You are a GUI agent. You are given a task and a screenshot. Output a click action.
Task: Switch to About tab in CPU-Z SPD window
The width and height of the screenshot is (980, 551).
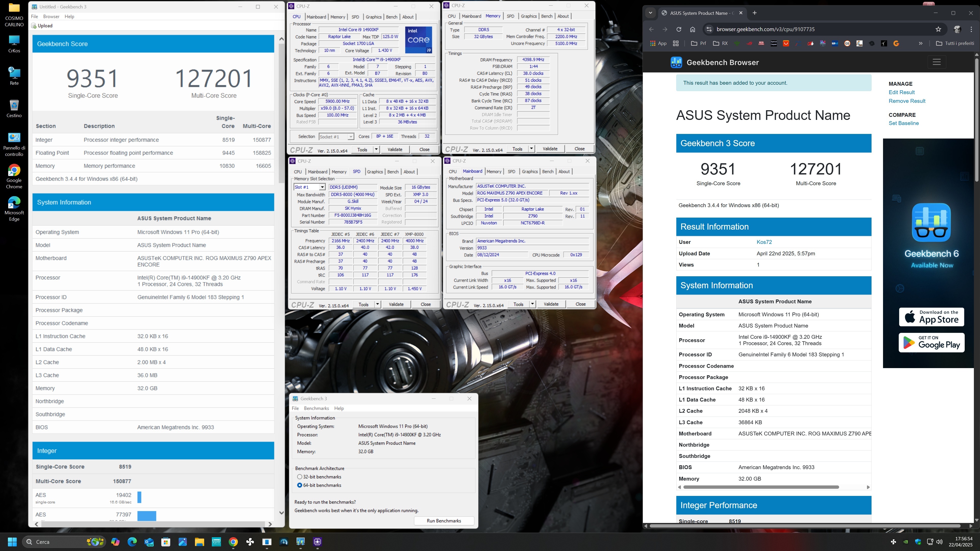point(409,171)
